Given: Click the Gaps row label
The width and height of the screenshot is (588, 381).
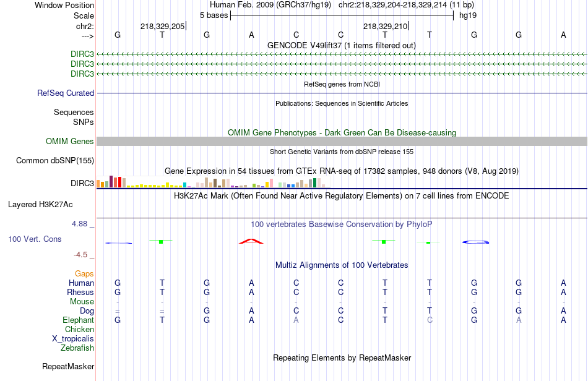Looking at the screenshot, I should (84, 273).
